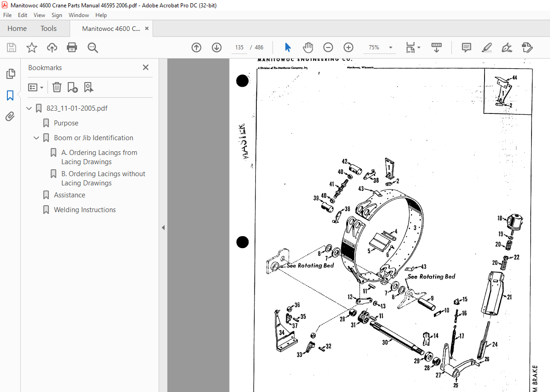Add a new bookmark
Image resolution: width=550 pixels, height=392 pixels.
pos(72,87)
